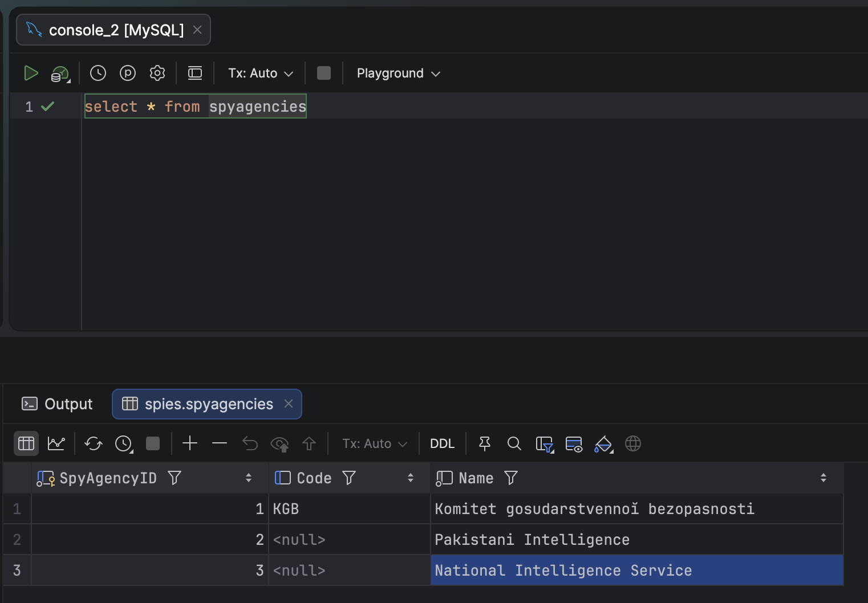Open the Tx: Auto dropdown in the console toolbar
Screen dimensions: 868x603
click(261, 74)
